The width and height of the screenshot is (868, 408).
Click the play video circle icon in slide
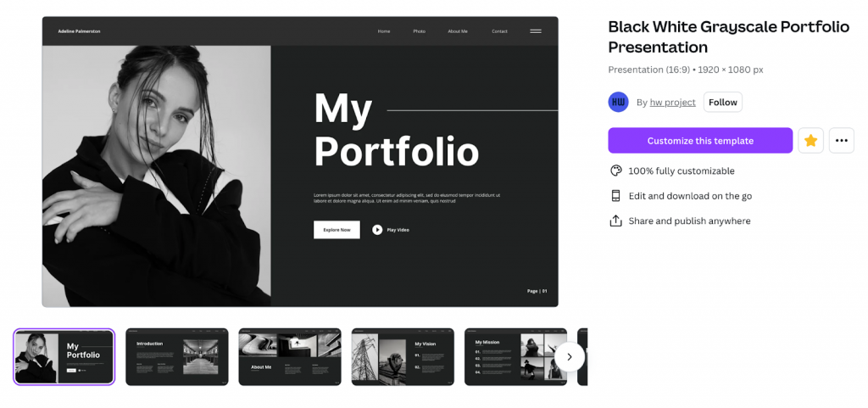[x=377, y=230]
